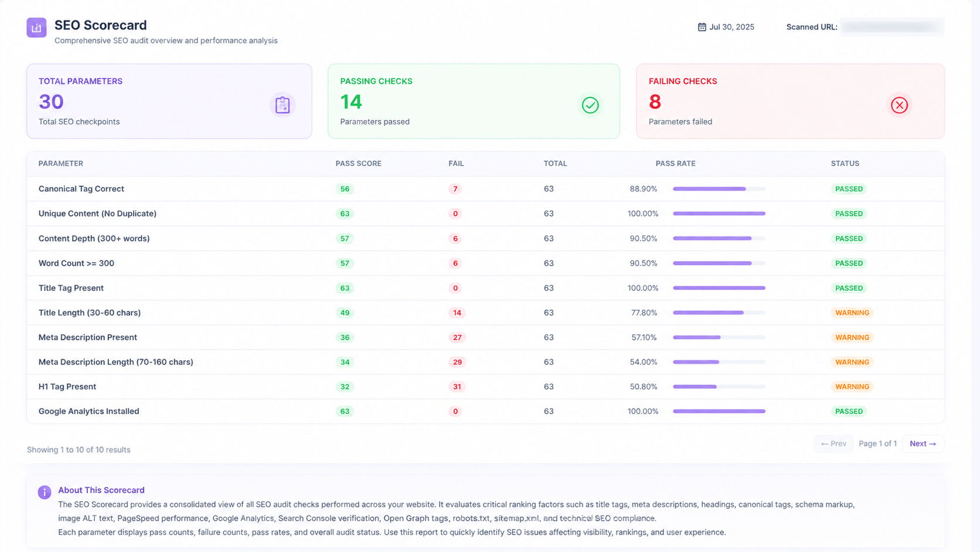
Task: Click pass score 49 for Title Length
Action: pyautogui.click(x=345, y=313)
